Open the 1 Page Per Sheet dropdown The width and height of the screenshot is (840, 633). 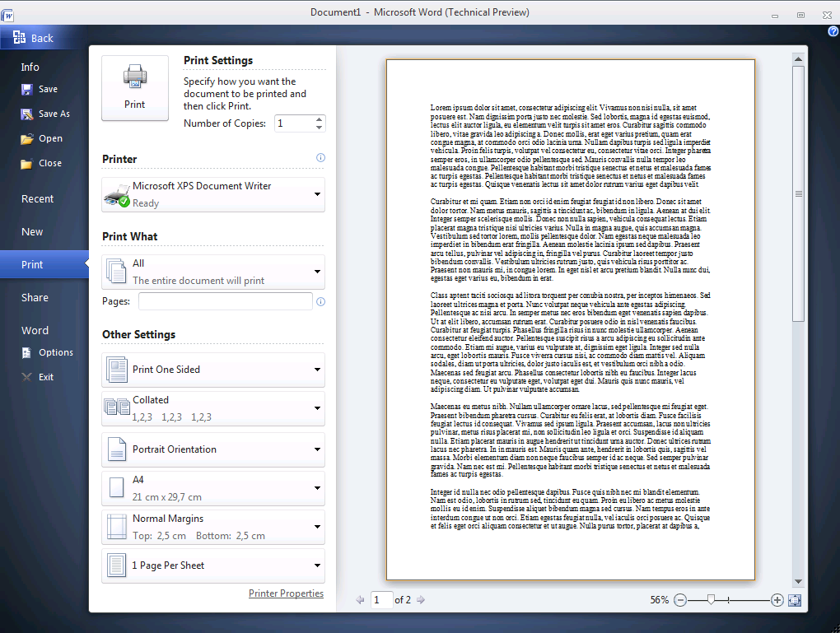317,566
